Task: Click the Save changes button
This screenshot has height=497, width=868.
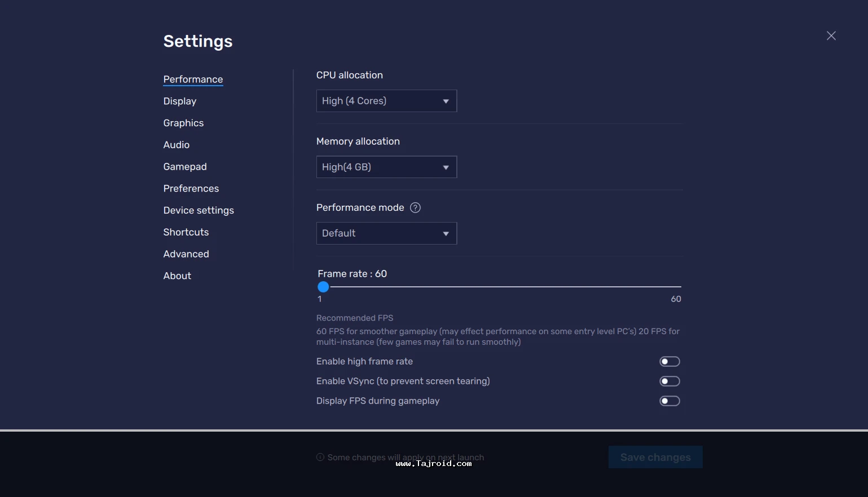Action: [655, 458]
